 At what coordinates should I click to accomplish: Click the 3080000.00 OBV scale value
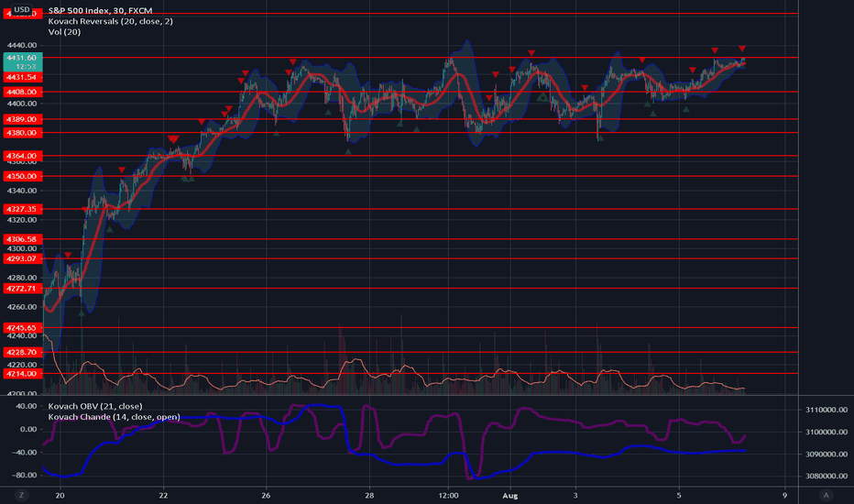(827, 477)
